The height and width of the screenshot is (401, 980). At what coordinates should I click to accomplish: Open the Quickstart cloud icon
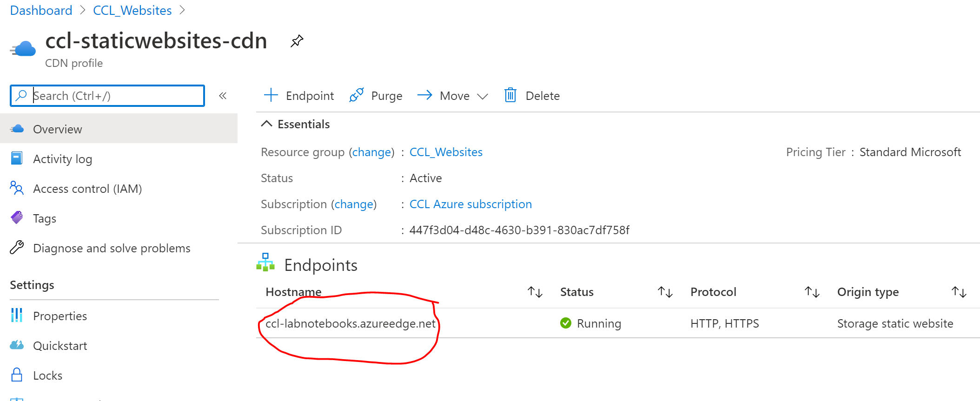click(17, 345)
